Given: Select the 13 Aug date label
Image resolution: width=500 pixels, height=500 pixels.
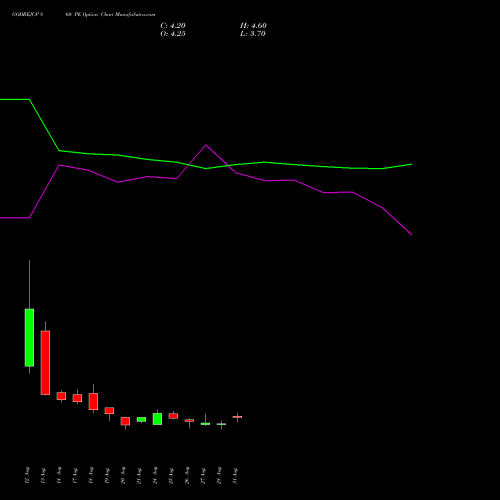Looking at the screenshot, I should coord(43,475).
